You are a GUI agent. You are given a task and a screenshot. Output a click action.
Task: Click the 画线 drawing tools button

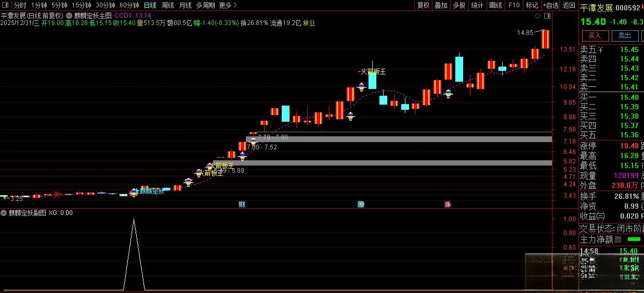(x=495, y=5)
